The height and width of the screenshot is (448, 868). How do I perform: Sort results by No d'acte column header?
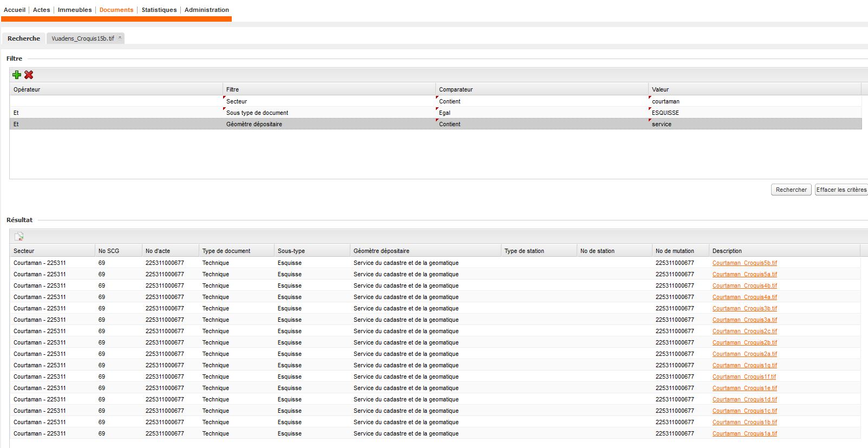[171, 251]
